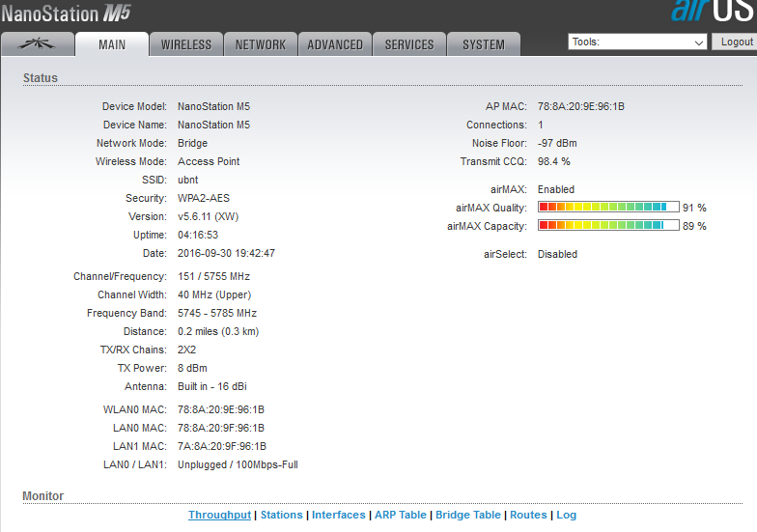
Task: Open the Log monitor link
Action: pyautogui.click(x=566, y=515)
